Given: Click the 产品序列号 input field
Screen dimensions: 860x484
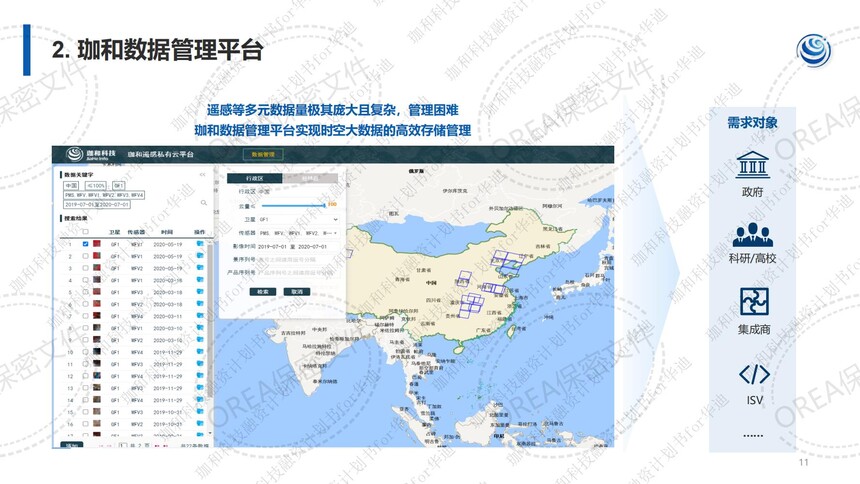Looking at the screenshot, I should pos(298,273).
